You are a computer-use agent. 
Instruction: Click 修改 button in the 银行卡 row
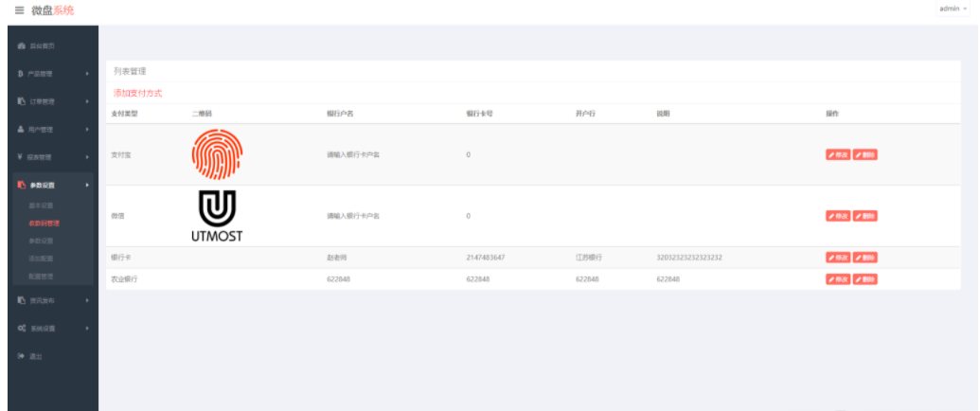[x=838, y=257]
